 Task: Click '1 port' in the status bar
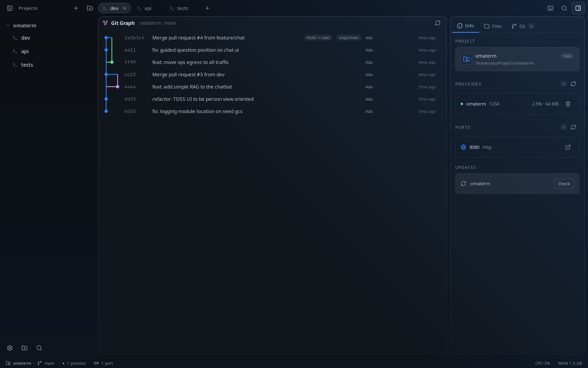coord(104,363)
